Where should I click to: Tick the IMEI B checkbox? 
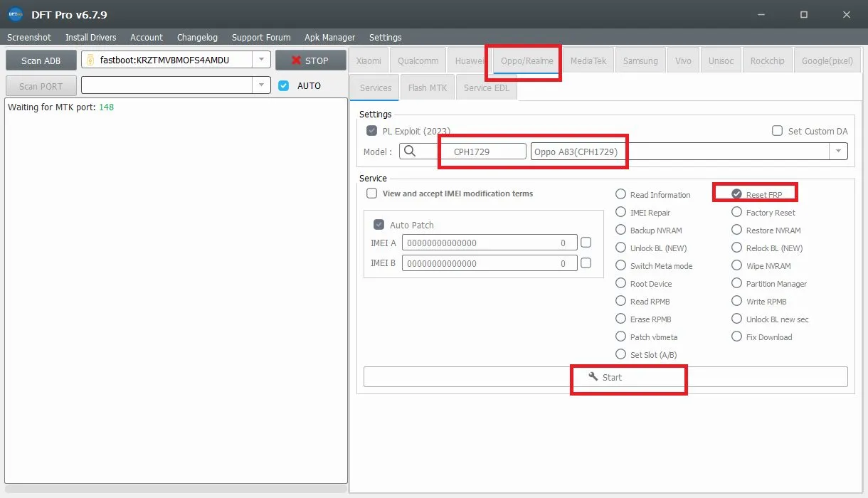coord(586,263)
